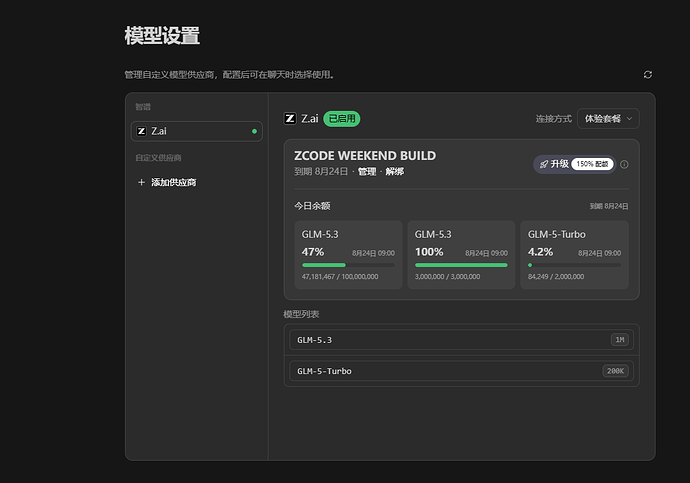Click the plus icon to add a provider

pyautogui.click(x=141, y=182)
